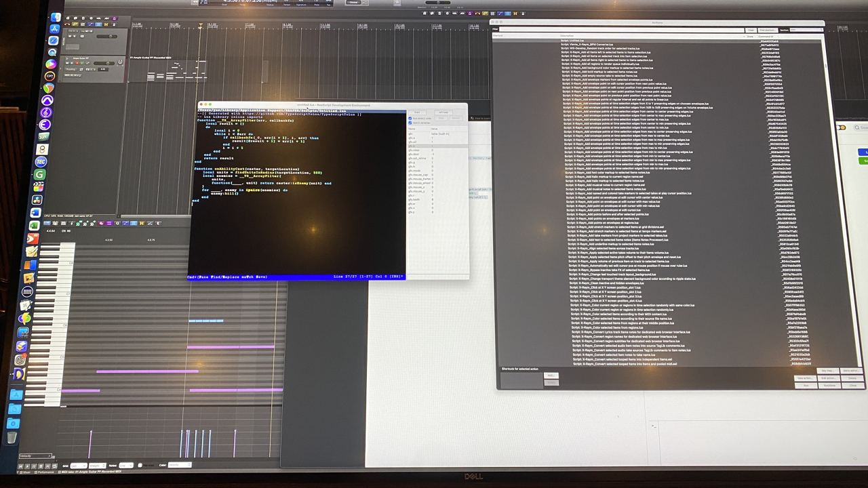The width and height of the screenshot is (868, 488).
Task: Open App Store from the Dock
Action: click(x=55, y=29)
